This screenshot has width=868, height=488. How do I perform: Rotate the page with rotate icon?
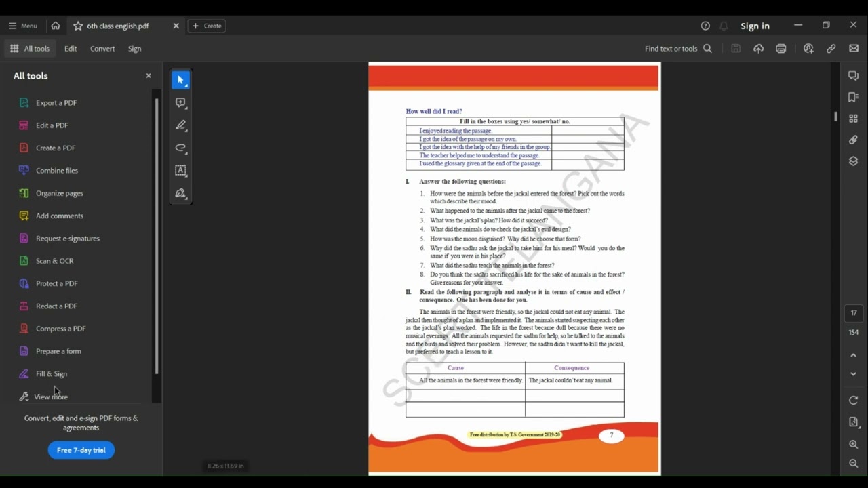(x=854, y=401)
